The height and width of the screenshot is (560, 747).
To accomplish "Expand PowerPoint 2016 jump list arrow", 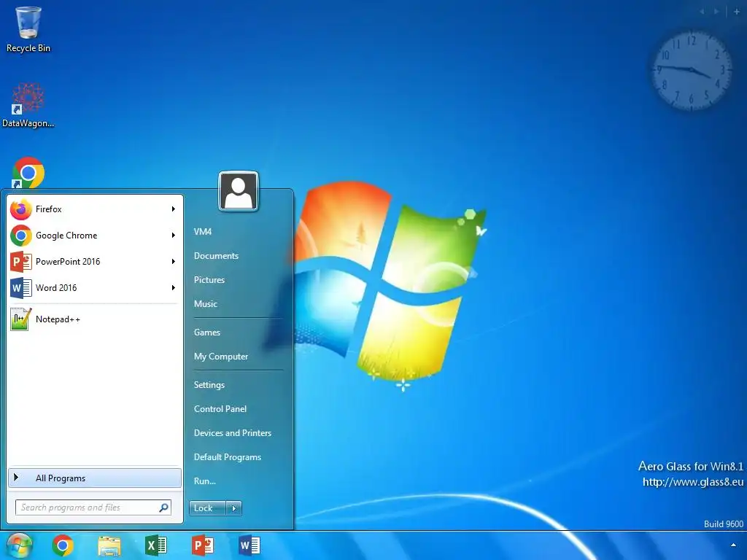I will tap(174, 262).
